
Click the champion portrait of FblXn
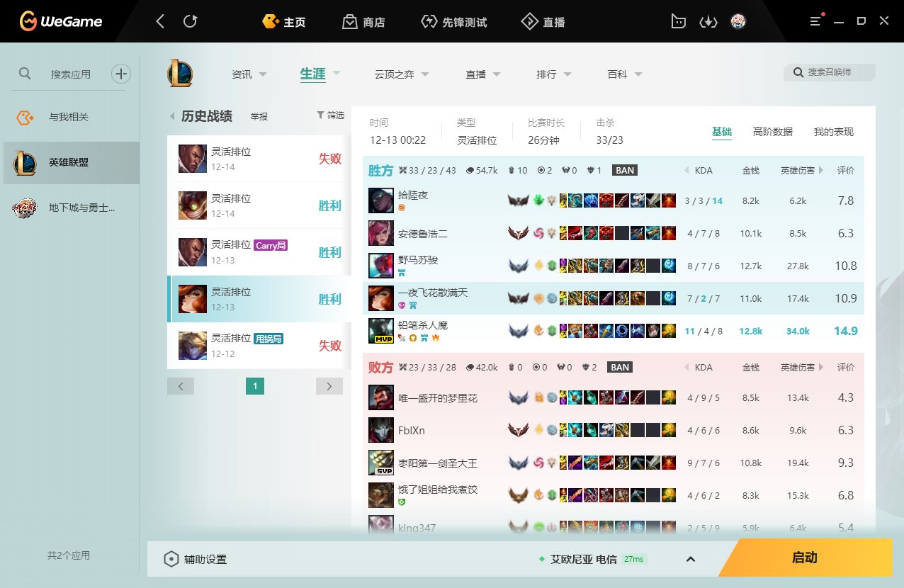[x=381, y=430]
